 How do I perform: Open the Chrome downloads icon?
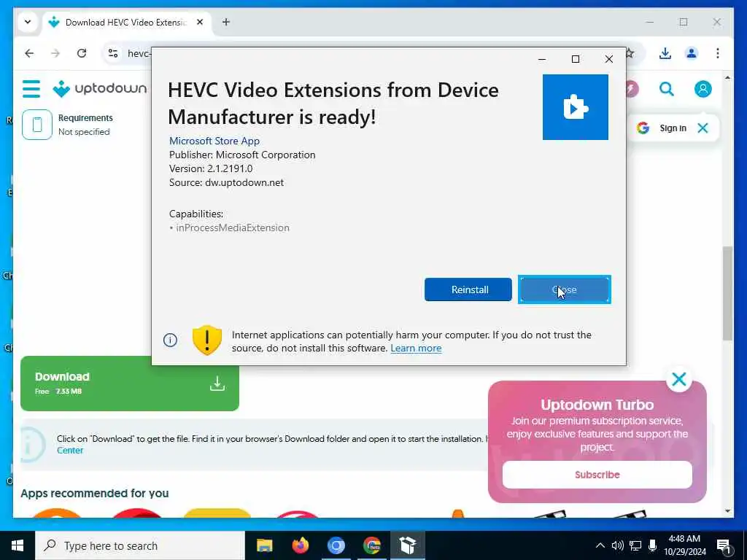click(x=665, y=53)
